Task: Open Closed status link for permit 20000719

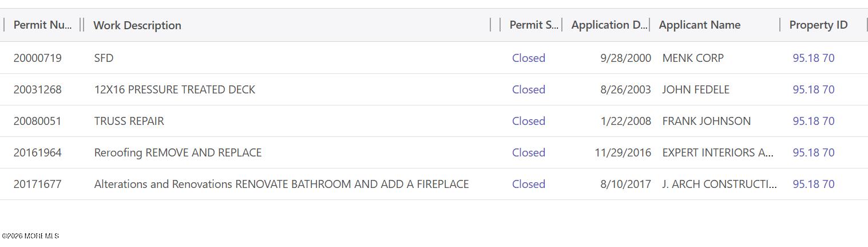Action: (528, 58)
